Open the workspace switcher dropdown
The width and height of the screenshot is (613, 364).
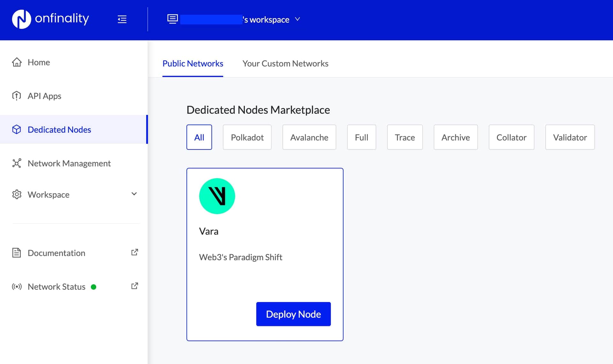(297, 19)
